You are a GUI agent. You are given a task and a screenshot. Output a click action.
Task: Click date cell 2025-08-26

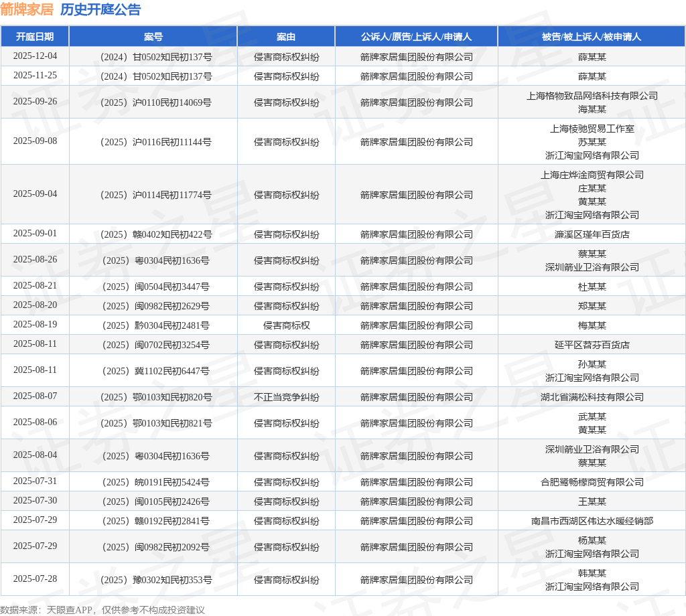click(35, 260)
